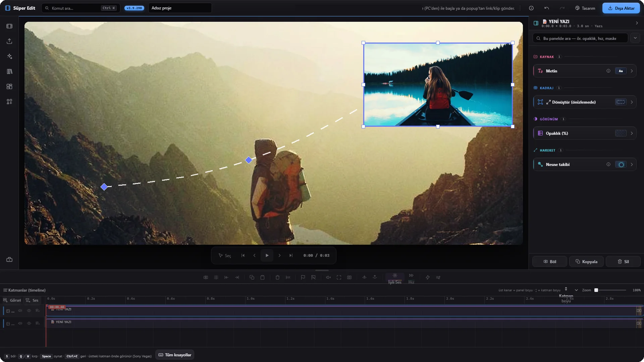Click the list-edit icon at timeline toolbar end
Viewport: 644px width, 362px height.
pos(438,278)
